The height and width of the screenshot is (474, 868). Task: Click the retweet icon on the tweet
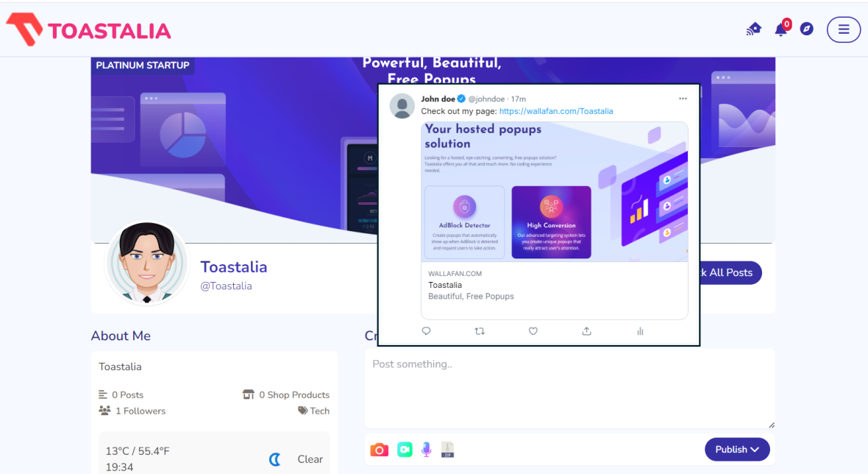(480, 331)
